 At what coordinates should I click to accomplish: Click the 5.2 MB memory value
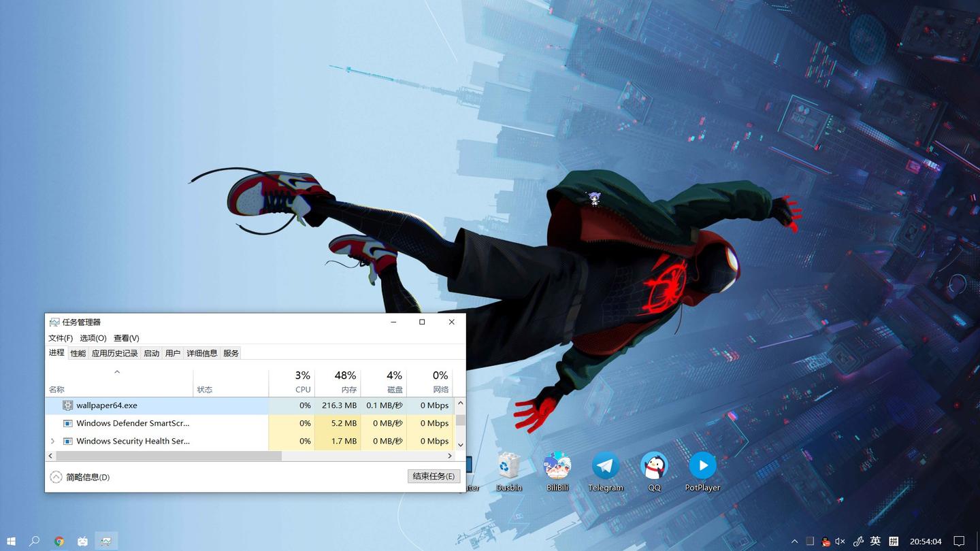pyautogui.click(x=344, y=423)
